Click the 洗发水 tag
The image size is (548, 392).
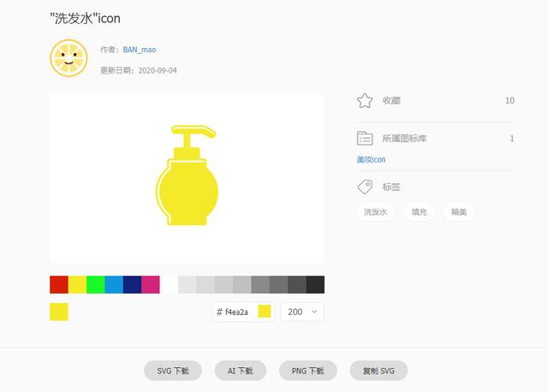375,211
